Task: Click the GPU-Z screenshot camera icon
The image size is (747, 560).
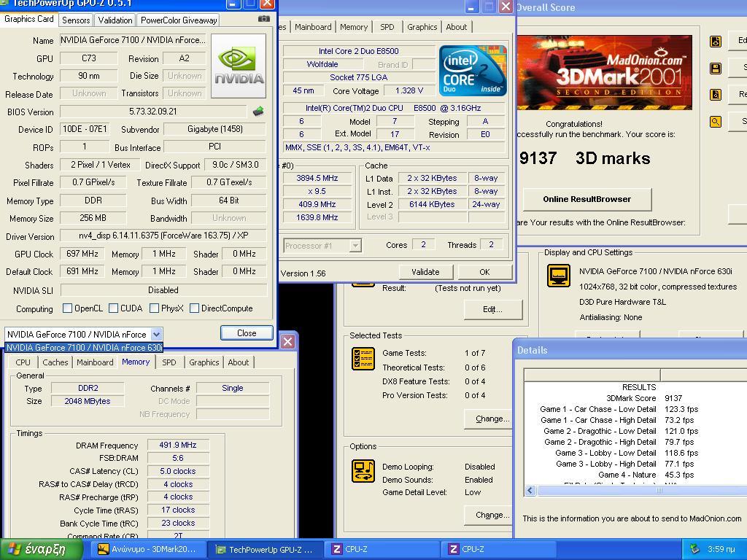Action: 263,19
